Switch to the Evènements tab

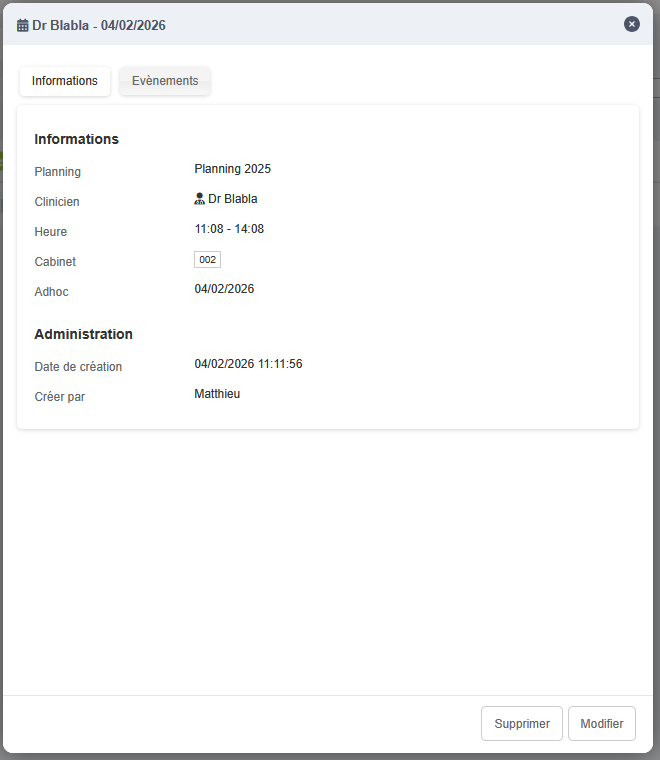[x=165, y=81]
